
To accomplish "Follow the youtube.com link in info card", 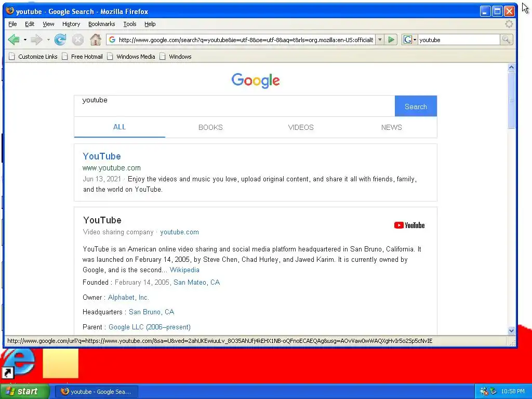I will (179, 232).
